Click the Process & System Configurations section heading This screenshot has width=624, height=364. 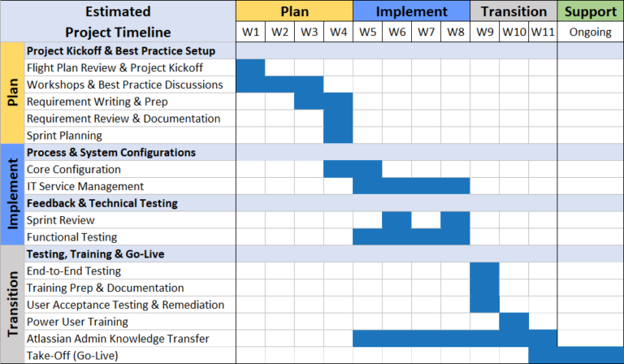(x=111, y=152)
